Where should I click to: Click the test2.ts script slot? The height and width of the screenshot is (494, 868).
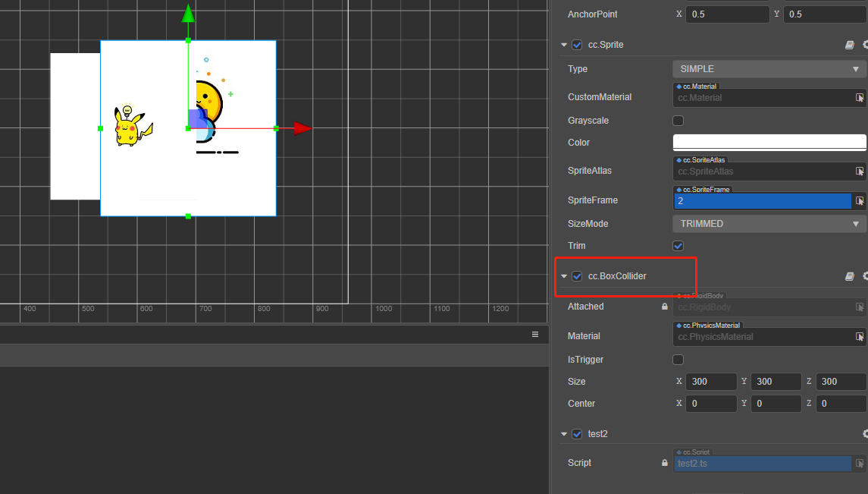coord(763,464)
